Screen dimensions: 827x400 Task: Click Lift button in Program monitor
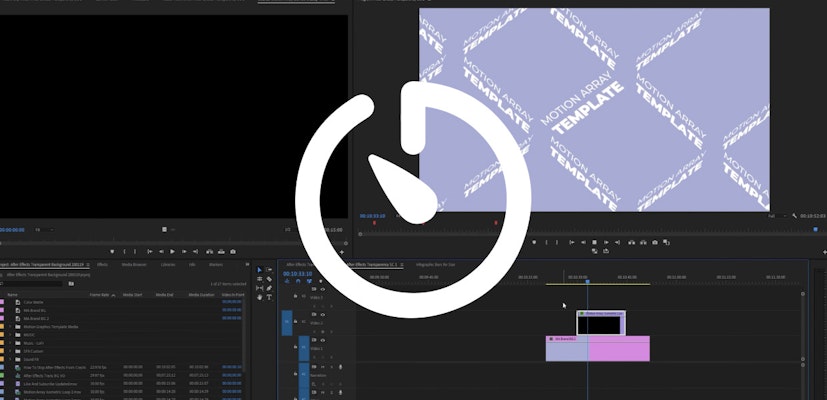[631, 242]
